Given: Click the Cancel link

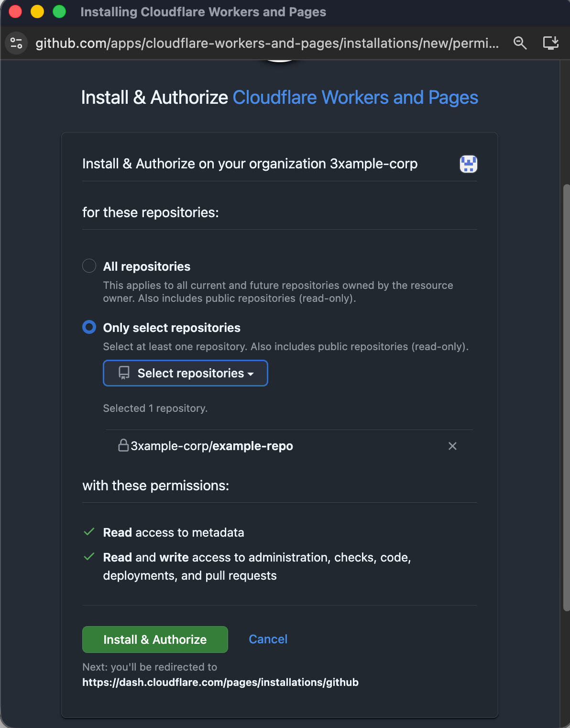Looking at the screenshot, I should point(268,639).
